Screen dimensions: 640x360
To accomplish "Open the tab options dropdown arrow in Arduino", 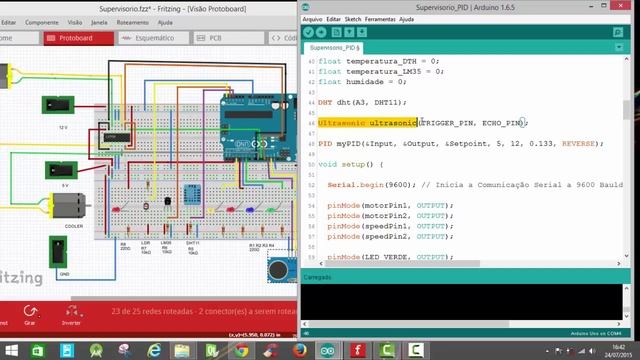I will (x=619, y=47).
